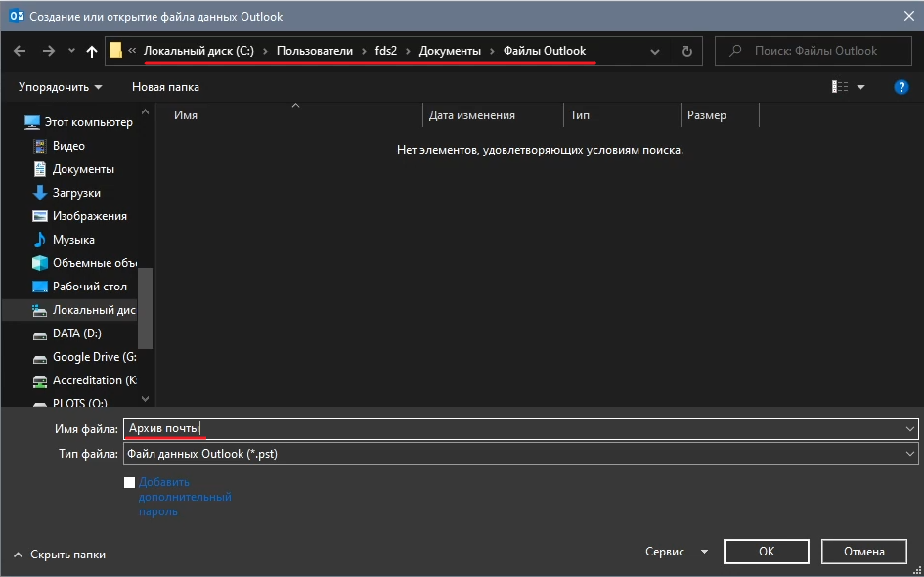
Task: Click the Google Drive (G:) drive icon
Action: coord(39,358)
